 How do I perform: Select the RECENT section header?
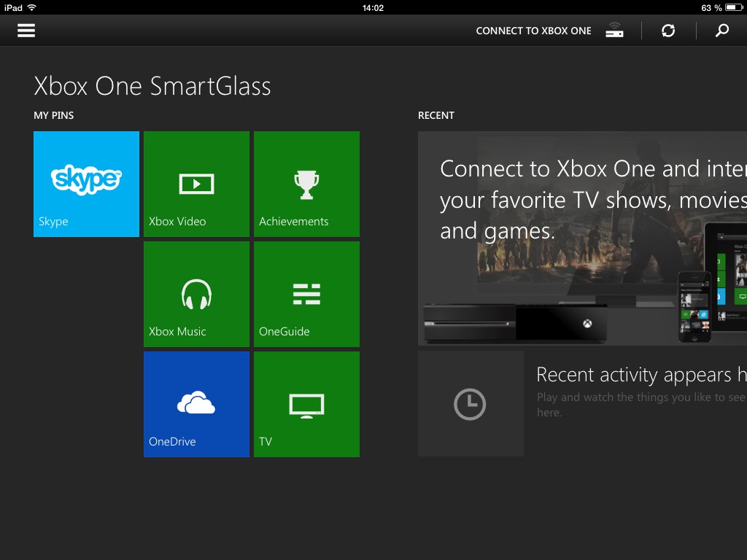pos(435,115)
